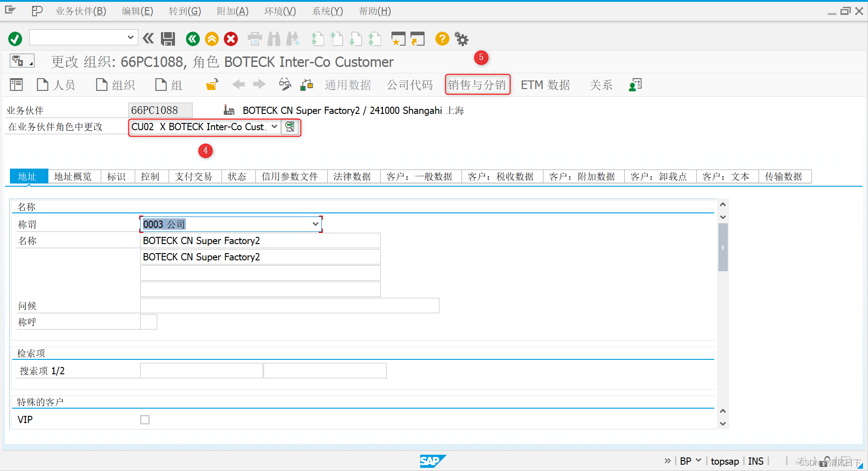Click the green Enter checkmark icon
The width and height of the screenshot is (868, 471).
(x=15, y=39)
